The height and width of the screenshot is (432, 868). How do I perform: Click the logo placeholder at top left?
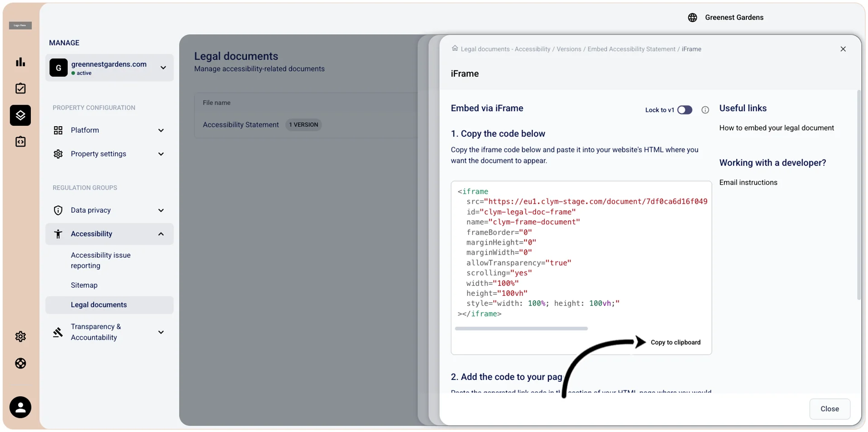pos(20,25)
